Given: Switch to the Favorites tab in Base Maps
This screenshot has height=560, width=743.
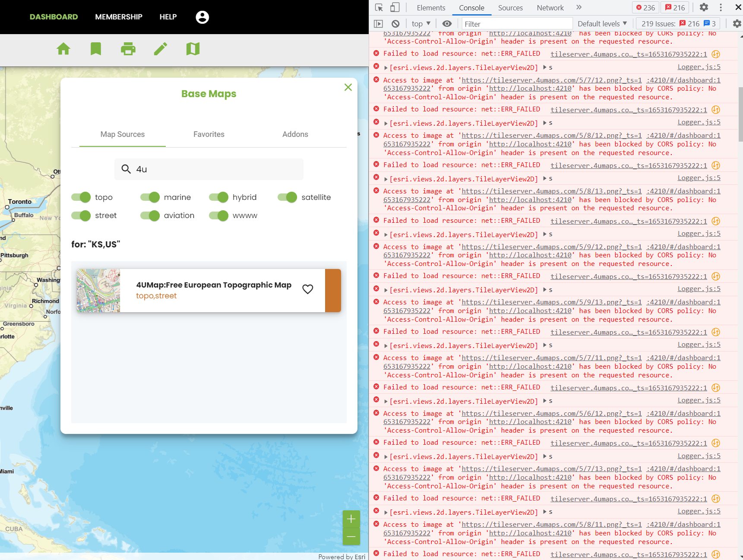Looking at the screenshot, I should [x=209, y=134].
